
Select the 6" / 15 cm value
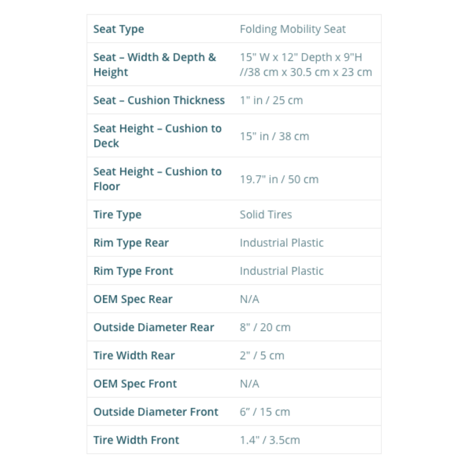click(265, 412)
